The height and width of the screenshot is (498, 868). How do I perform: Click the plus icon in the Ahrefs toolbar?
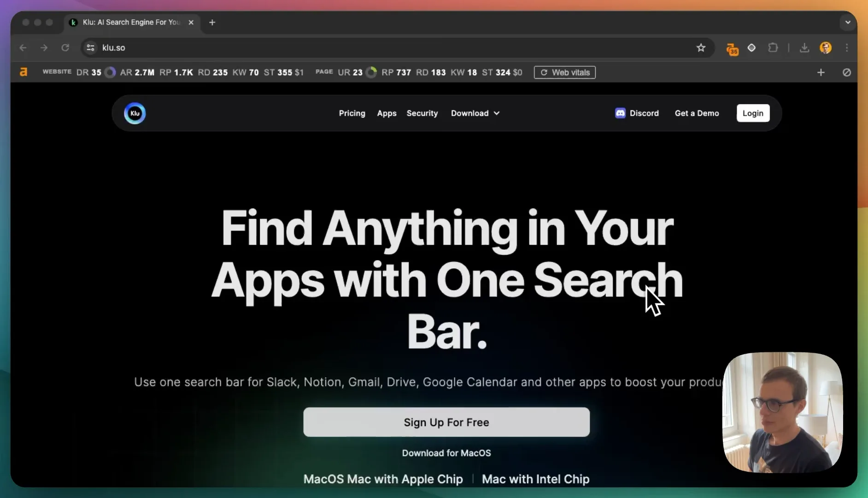[821, 72]
